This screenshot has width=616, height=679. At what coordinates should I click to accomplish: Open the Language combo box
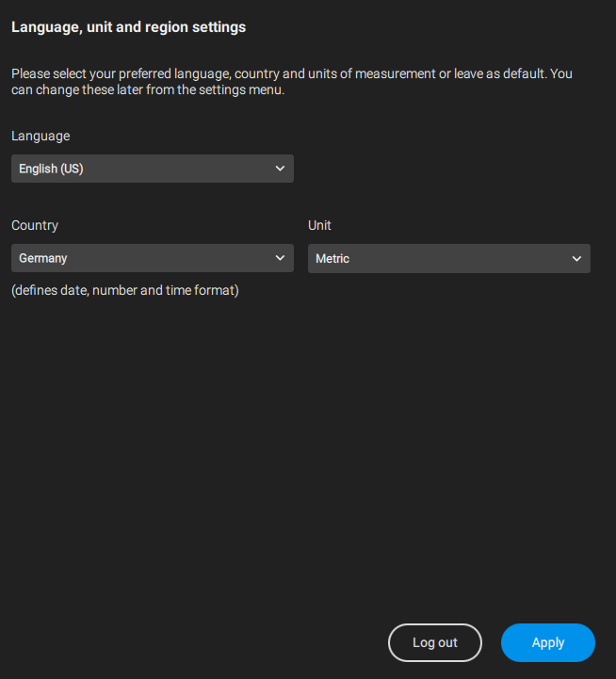tap(152, 169)
